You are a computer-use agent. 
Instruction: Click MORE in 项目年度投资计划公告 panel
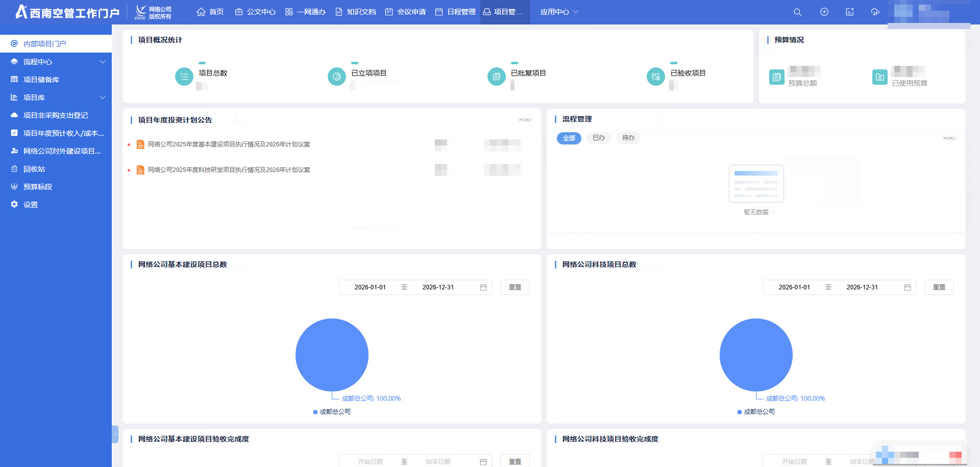[526, 120]
